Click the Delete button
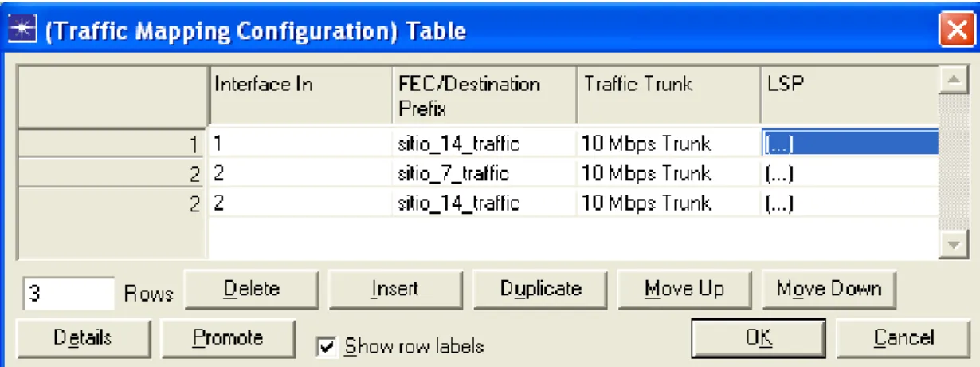Viewport: 980px width, 367px height. pyautogui.click(x=252, y=289)
